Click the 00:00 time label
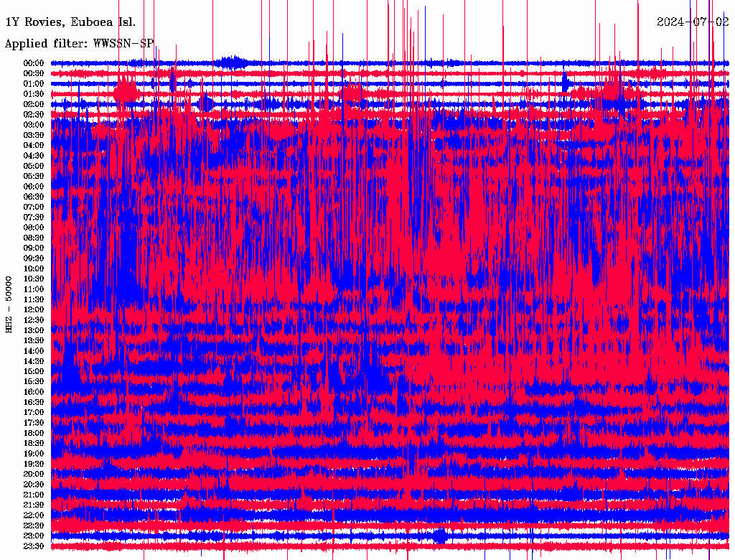 34,63
